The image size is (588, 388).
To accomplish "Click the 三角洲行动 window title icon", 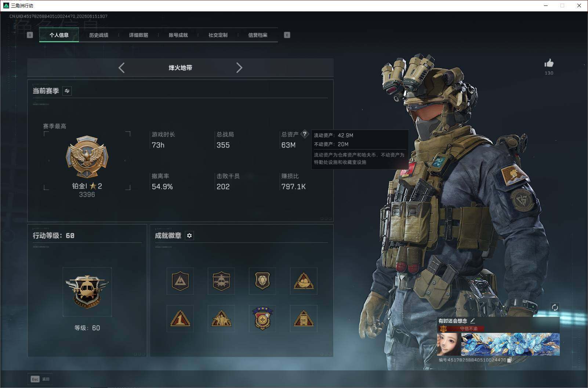I will coord(6,6).
